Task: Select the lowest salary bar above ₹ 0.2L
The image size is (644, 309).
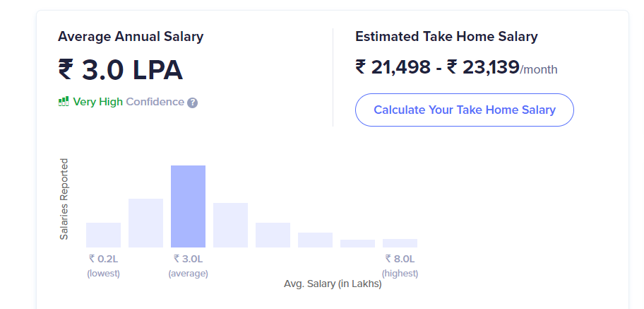Action: pyautogui.click(x=104, y=235)
